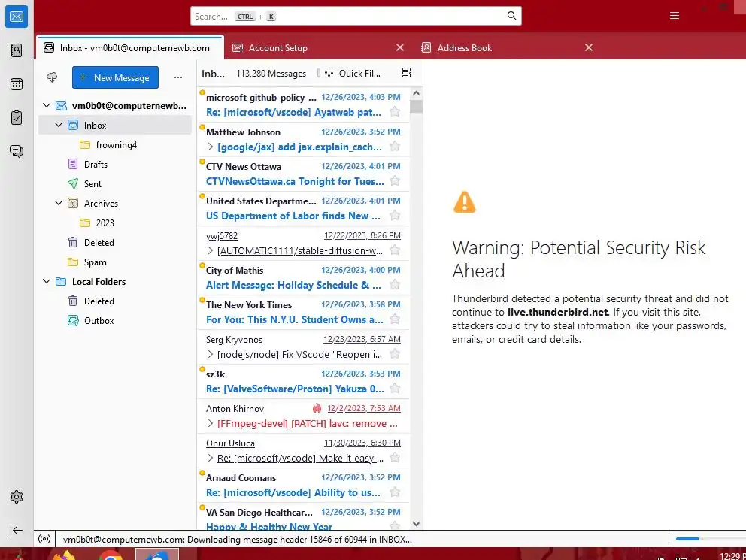Open folder pane options ellipsis
This screenshot has height=560, width=746.
178,77
